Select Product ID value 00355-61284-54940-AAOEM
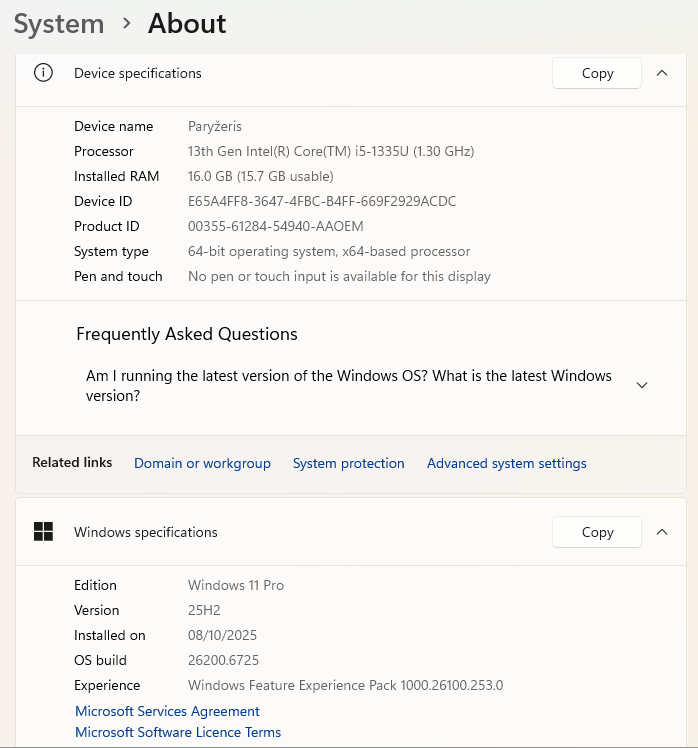 [x=276, y=226]
